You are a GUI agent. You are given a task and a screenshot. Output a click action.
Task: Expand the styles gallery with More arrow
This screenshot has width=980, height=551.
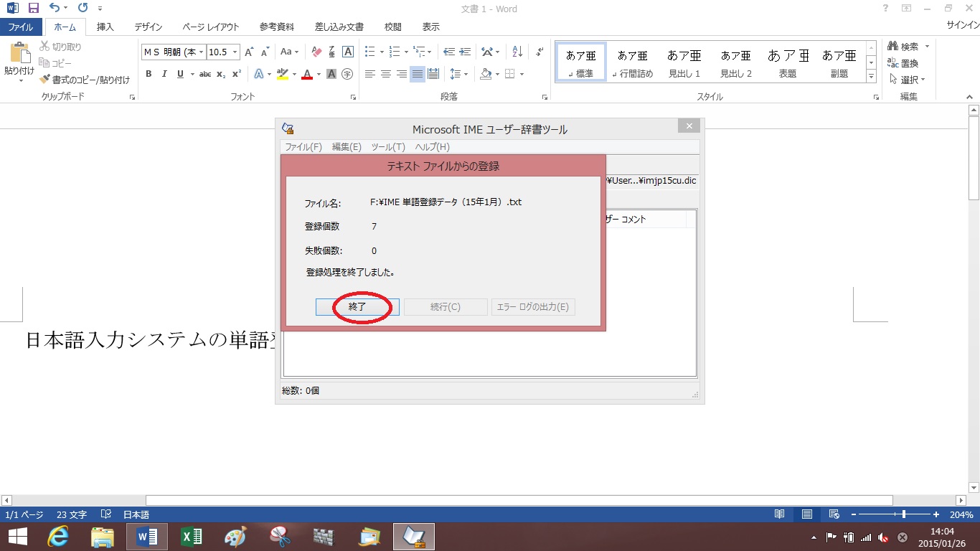pyautogui.click(x=871, y=76)
